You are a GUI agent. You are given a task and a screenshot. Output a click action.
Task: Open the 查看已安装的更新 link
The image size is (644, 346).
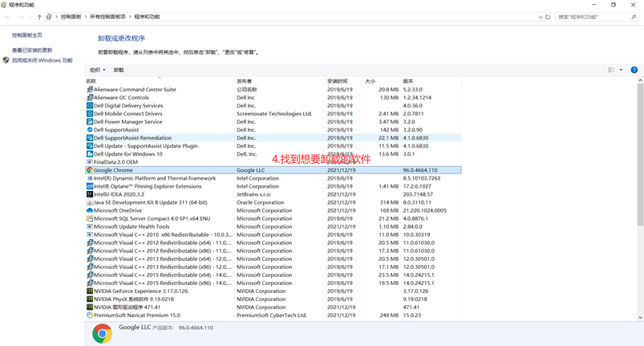pos(32,50)
